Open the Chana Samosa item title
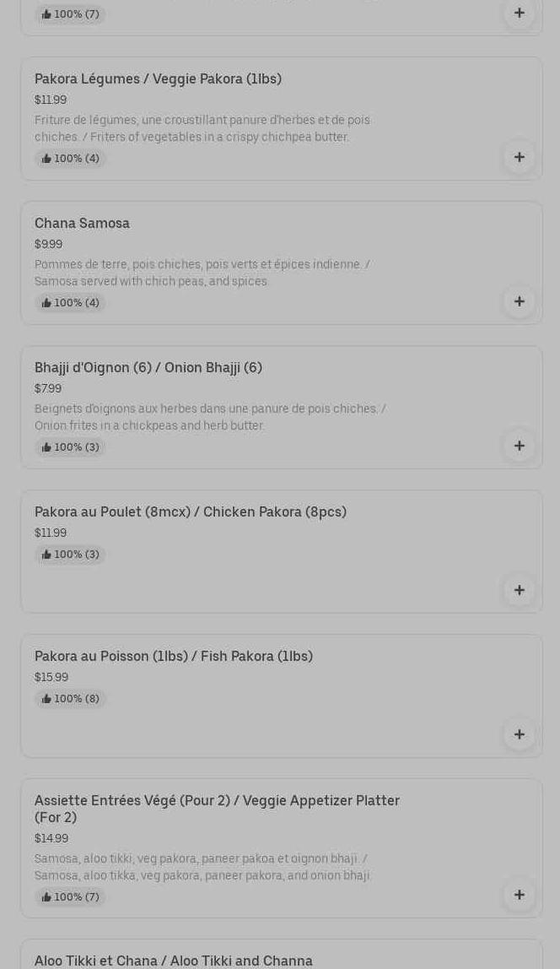Screen dimensions: 560x969 tap(82, 224)
